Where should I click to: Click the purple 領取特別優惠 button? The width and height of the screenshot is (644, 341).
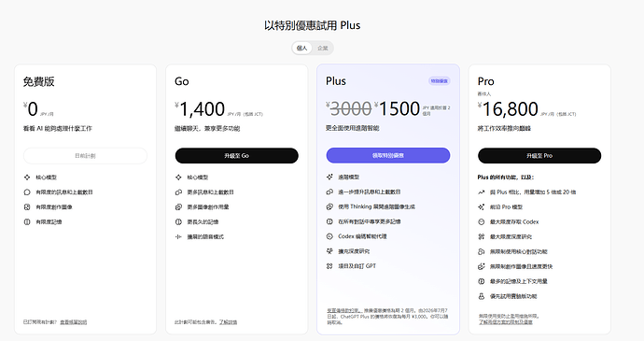pyautogui.click(x=388, y=155)
